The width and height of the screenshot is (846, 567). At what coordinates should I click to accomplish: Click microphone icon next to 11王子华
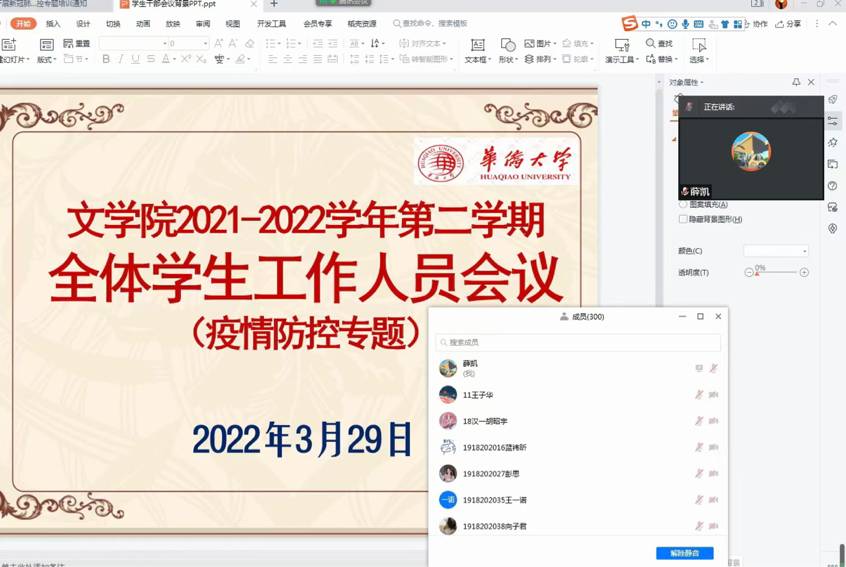[699, 395]
